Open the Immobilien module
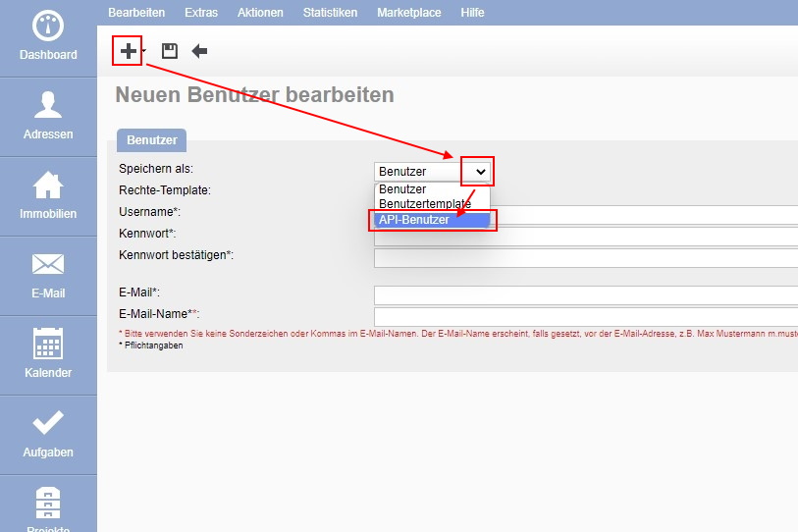 tap(48, 196)
